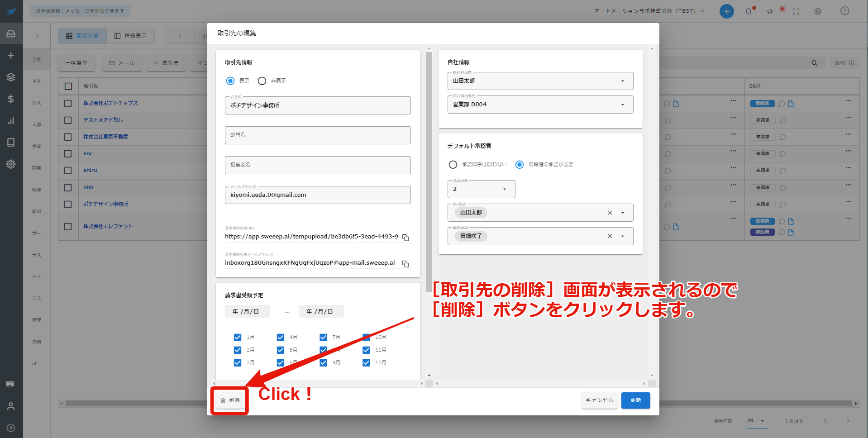Screen dimensions: 868x438
Task: Click the arrow circle icon at sidebar bottom
Action: click(11, 428)
